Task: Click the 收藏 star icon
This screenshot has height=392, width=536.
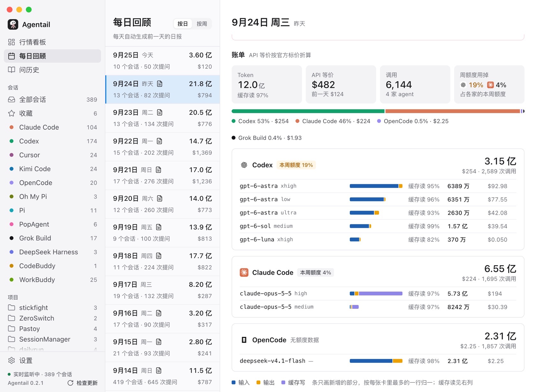Action: click(x=11, y=113)
